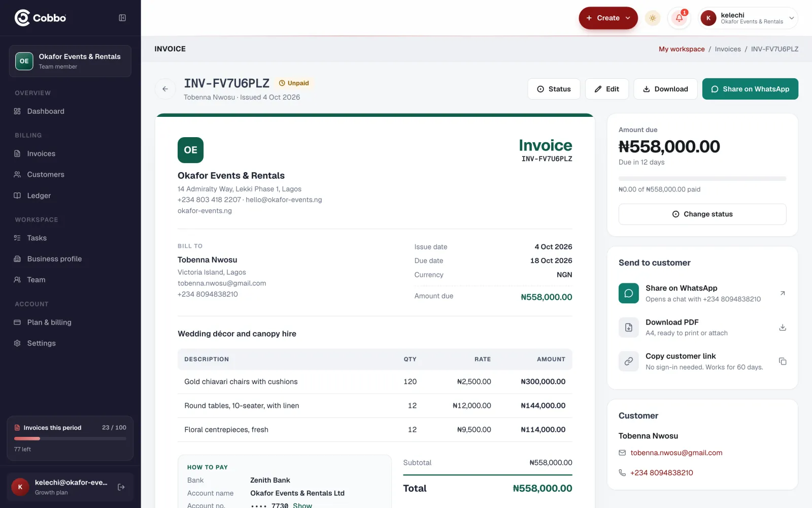Click the Business profile building icon
The height and width of the screenshot is (508, 812).
(17, 259)
